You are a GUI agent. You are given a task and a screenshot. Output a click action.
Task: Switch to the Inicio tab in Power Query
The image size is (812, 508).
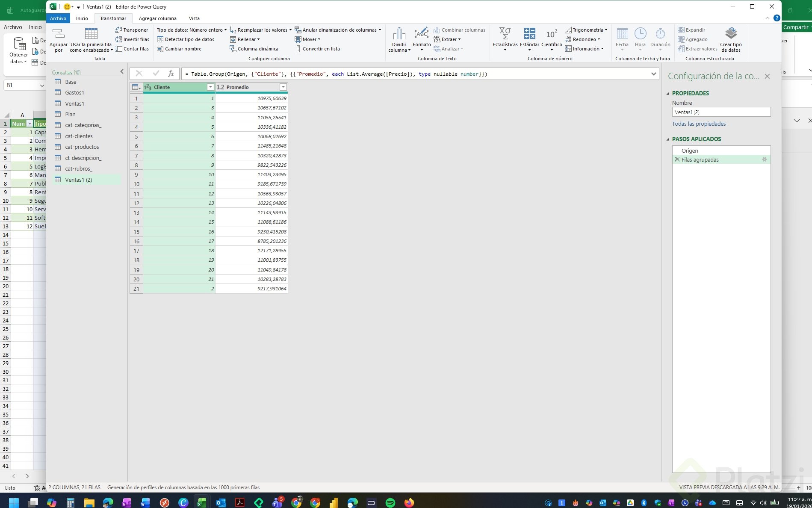(82, 18)
